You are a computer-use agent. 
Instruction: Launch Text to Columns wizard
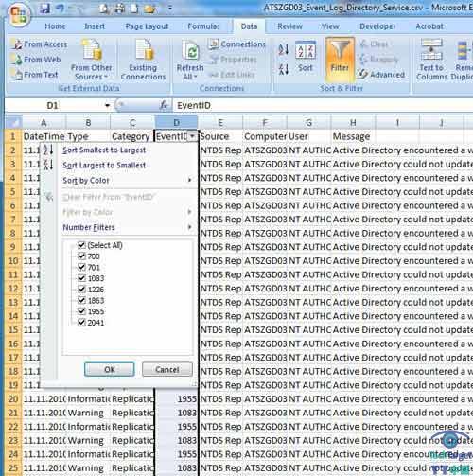pyautogui.click(x=431, y=60)
